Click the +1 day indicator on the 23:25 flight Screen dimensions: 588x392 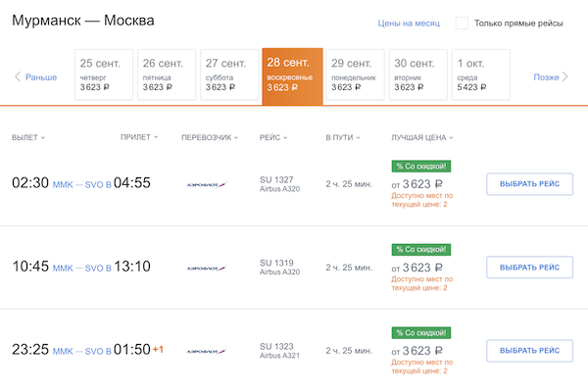tap(158, 350)
